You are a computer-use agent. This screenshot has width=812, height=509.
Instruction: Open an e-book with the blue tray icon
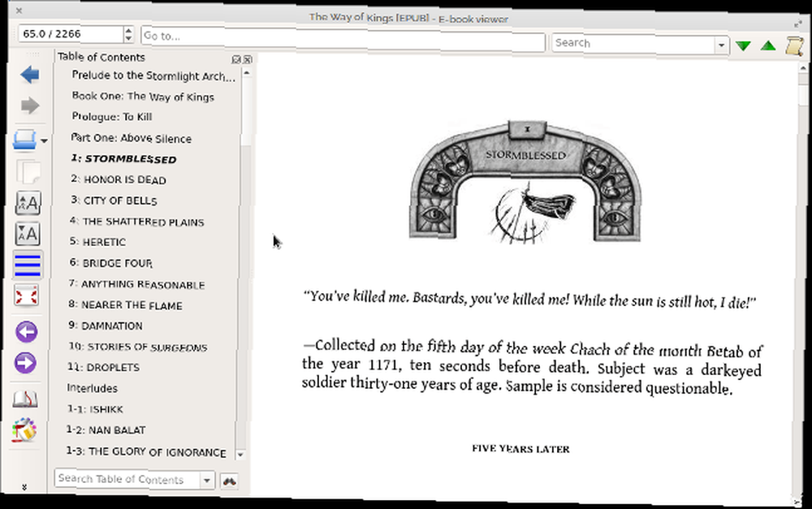pyautogui.click(x=24, y=140)
